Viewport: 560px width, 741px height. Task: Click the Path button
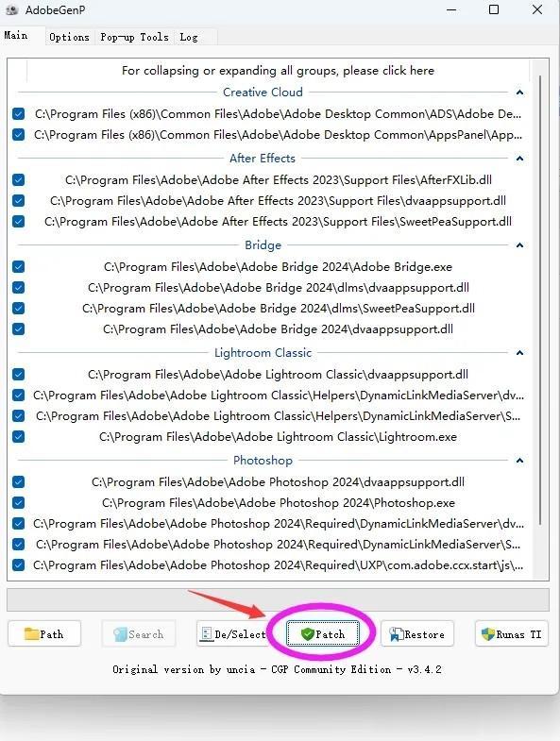(44, 633)
